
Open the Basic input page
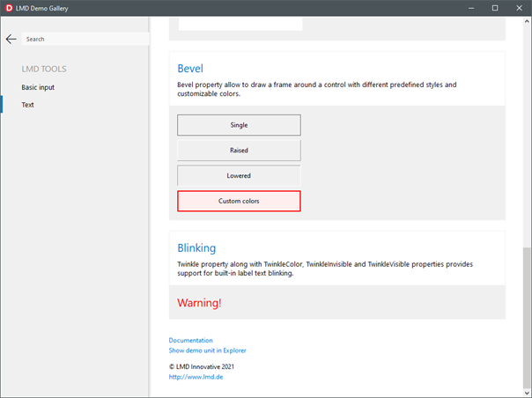coord(38,87)
